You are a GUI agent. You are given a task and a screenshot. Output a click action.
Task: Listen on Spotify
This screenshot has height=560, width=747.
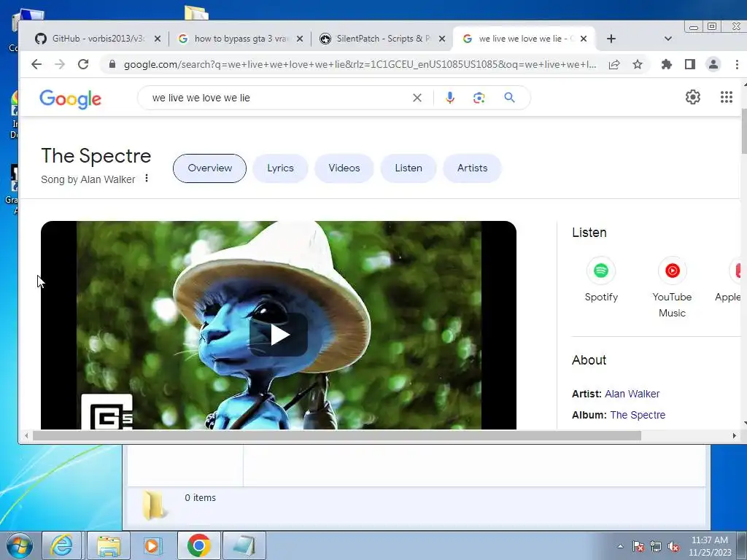pos(601,279)
